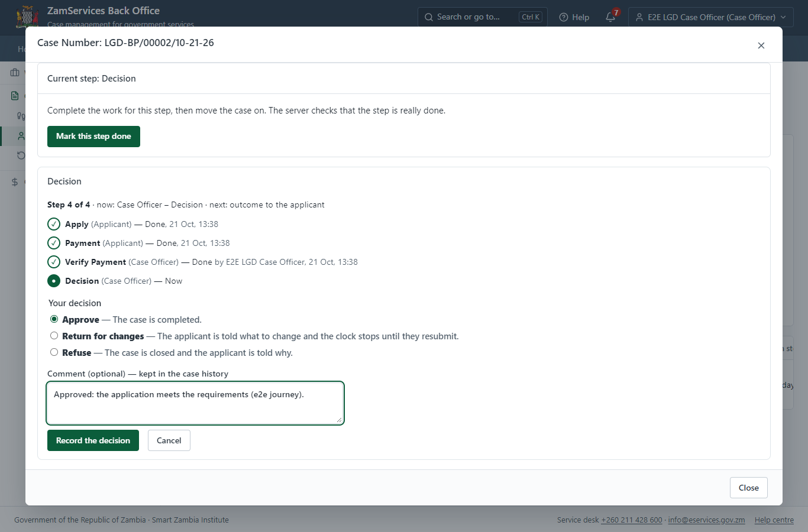The width and height of the screenshot is (808, 532).
Task: Click the Search or go to field
Action: [483, 17]
